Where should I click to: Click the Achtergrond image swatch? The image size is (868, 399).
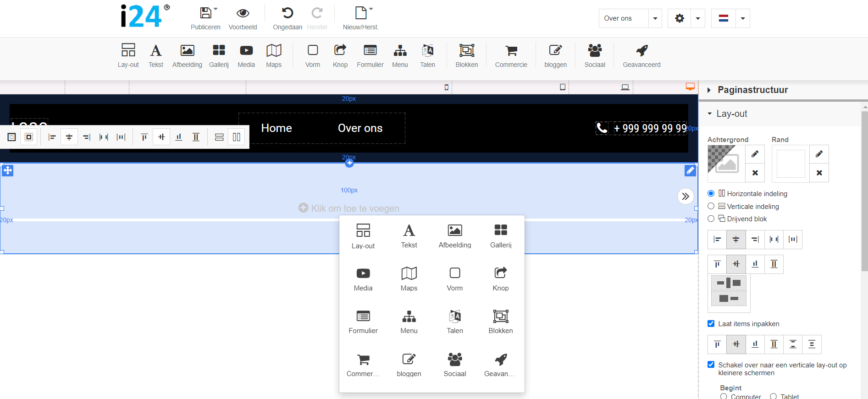726,164
